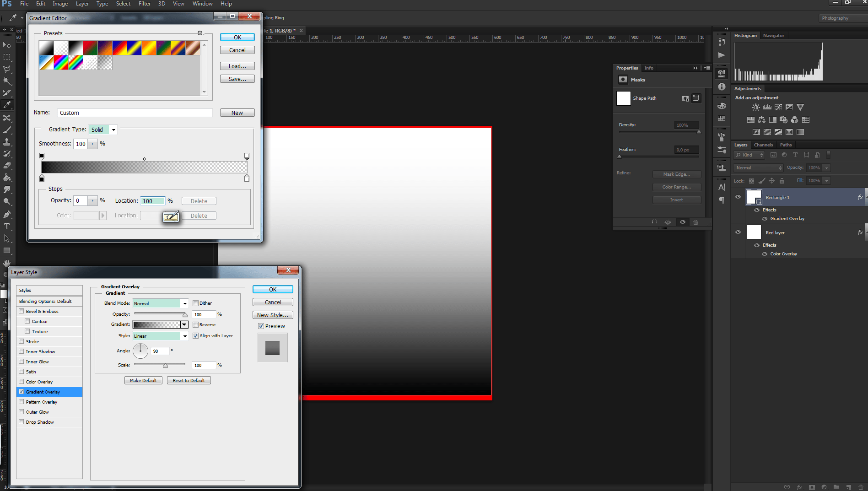Open the History panel icon
868x491 pixels.
tap(722, 42)
